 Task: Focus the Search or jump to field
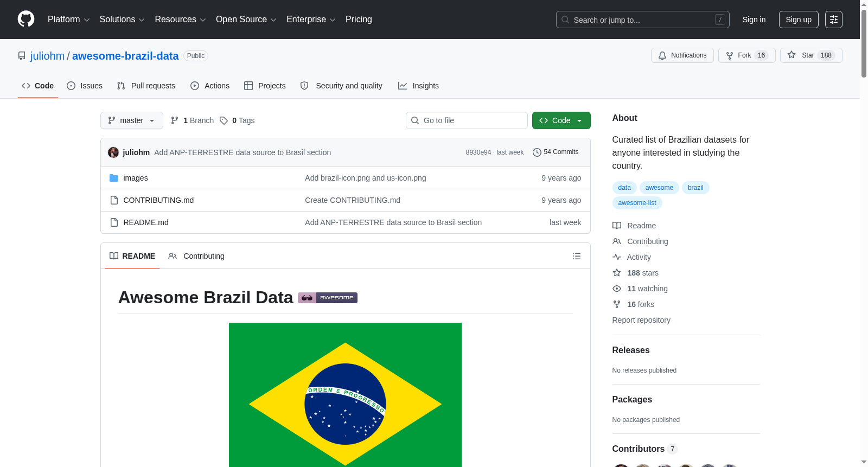click(x=643, y=20)
